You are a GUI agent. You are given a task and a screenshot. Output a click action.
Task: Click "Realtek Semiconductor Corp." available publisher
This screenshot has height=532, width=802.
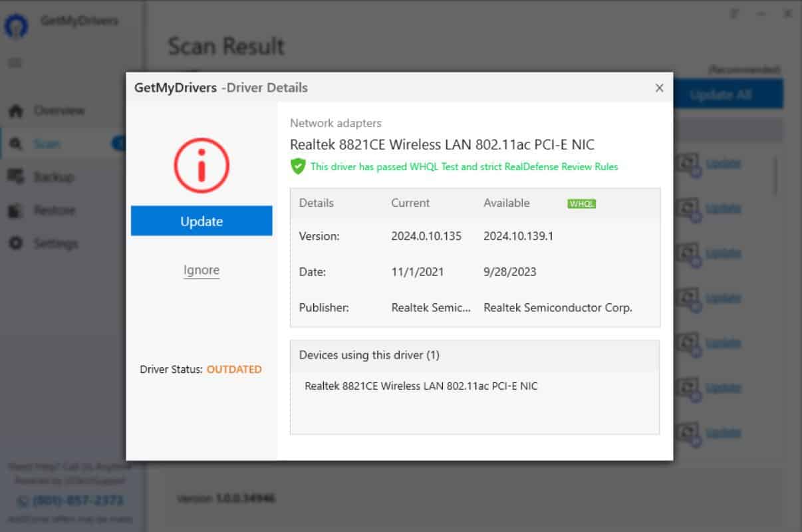[x=558, y=308]
